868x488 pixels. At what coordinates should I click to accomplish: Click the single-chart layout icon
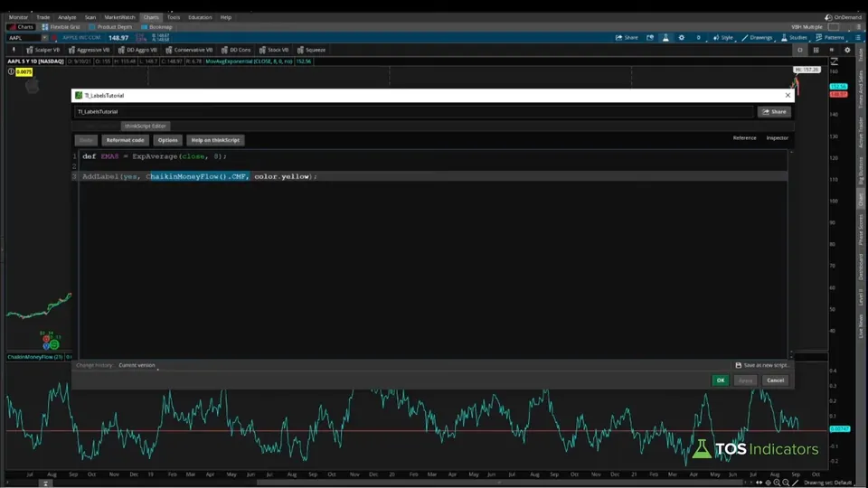[x=800, y=50]
